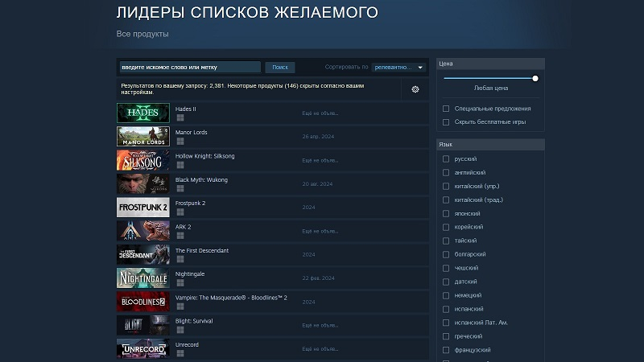Tick the японский language checkbox
This screenshot has width=644, height=362.
coord(446,214)
